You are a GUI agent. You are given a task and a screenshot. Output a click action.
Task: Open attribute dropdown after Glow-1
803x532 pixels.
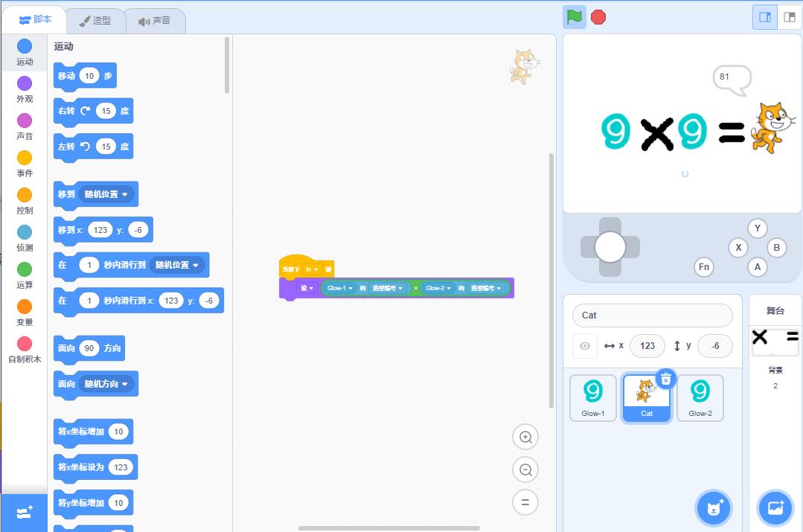[x=387, y=288]
